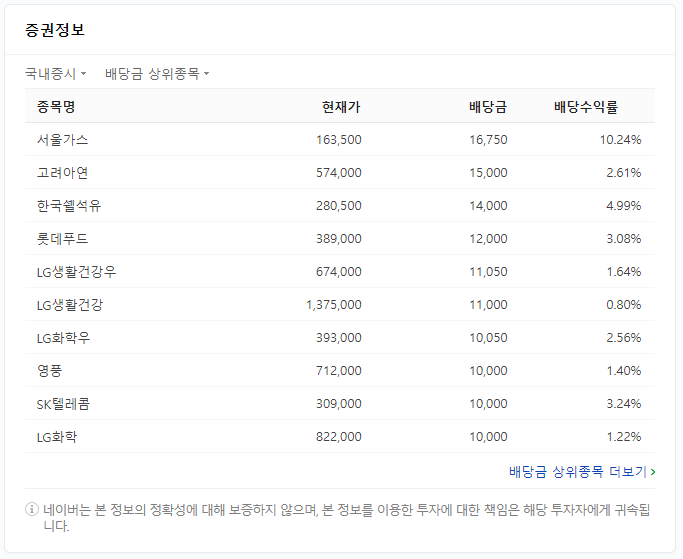
Task: Click the 배당금 상위종목 더보기 link
Action: [577, 471]
